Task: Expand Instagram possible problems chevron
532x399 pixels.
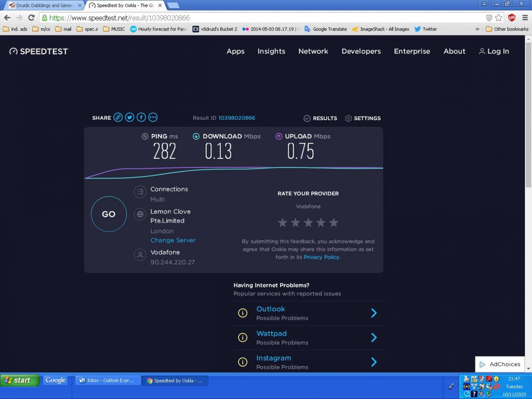Action: pos(374,362)
